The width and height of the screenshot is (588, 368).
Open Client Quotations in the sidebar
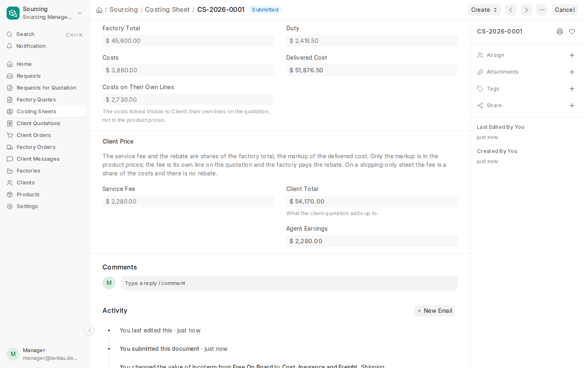click(x=45, y=123)
